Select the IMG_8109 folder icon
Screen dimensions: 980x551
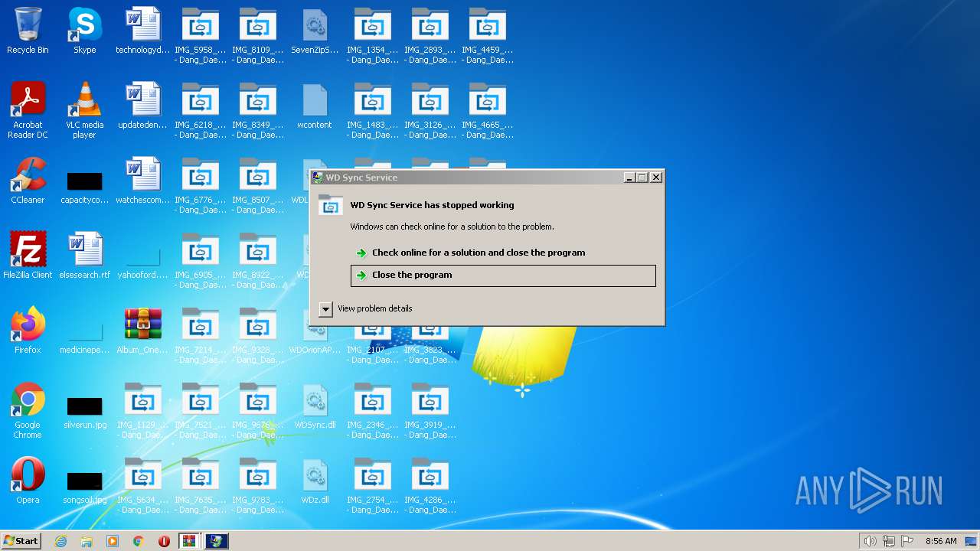coord(257,36)
